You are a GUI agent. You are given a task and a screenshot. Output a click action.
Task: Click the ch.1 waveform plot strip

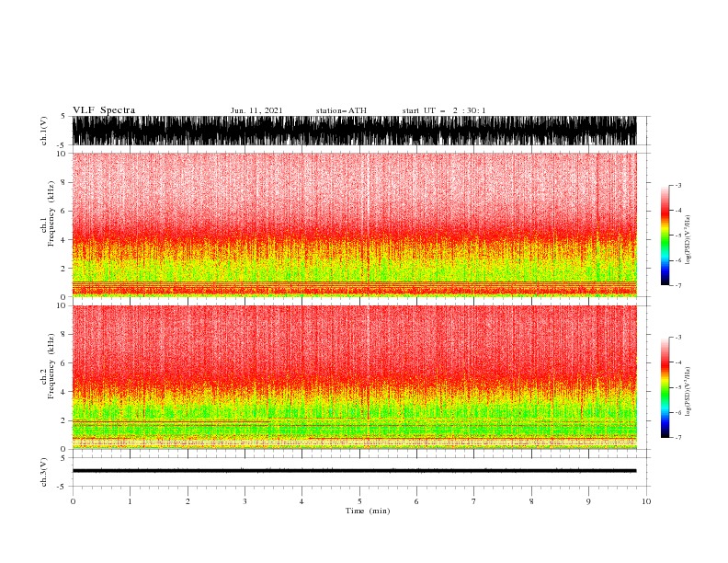tap(354, 131)
